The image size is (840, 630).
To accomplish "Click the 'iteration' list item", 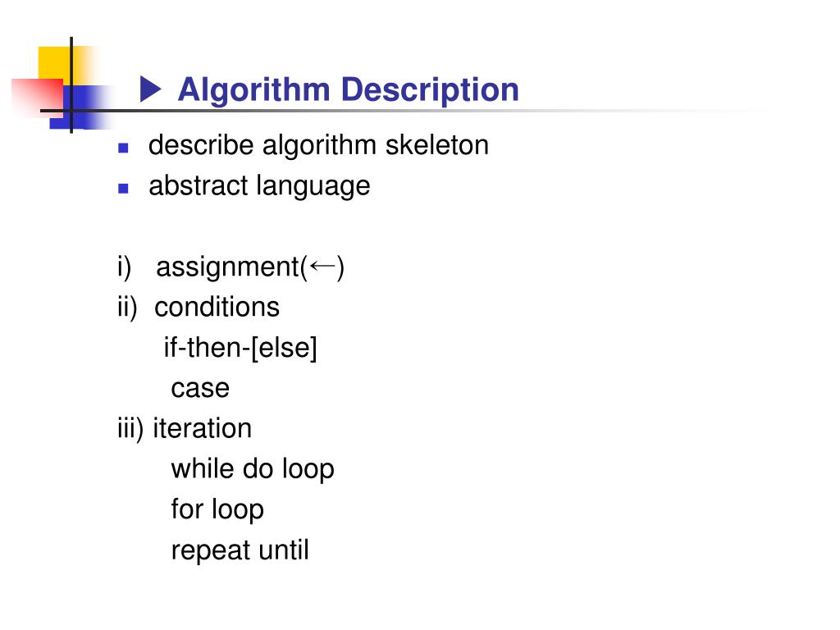I will [202, 428].
